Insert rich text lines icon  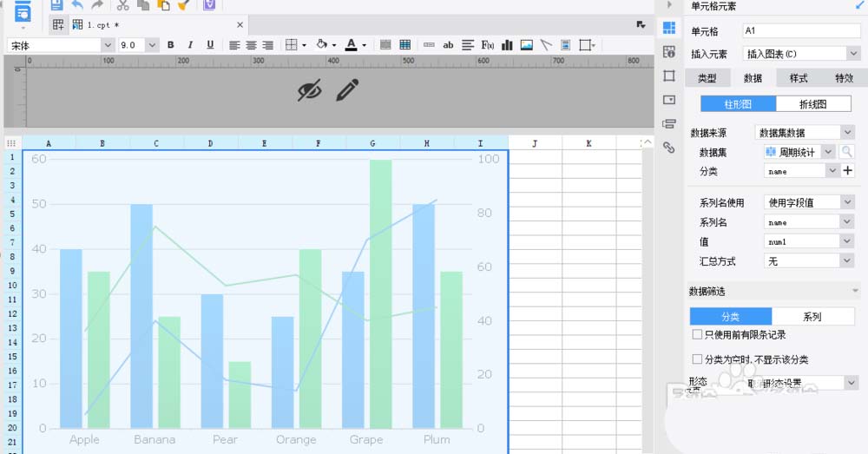(468, 45)
